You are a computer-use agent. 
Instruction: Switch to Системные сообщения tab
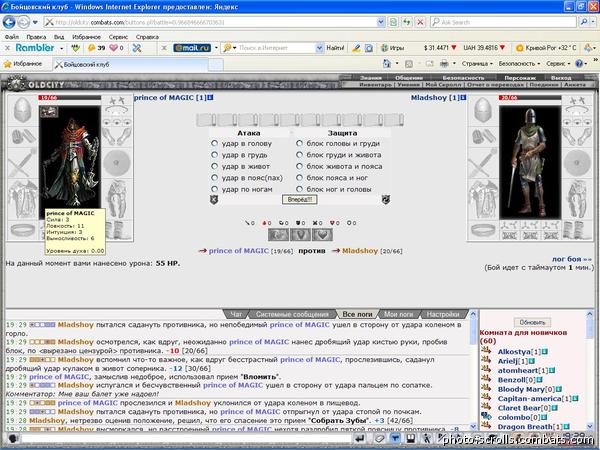(x=292, y=314)
